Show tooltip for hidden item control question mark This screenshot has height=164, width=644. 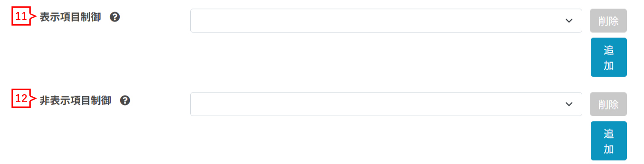(125, 101)
